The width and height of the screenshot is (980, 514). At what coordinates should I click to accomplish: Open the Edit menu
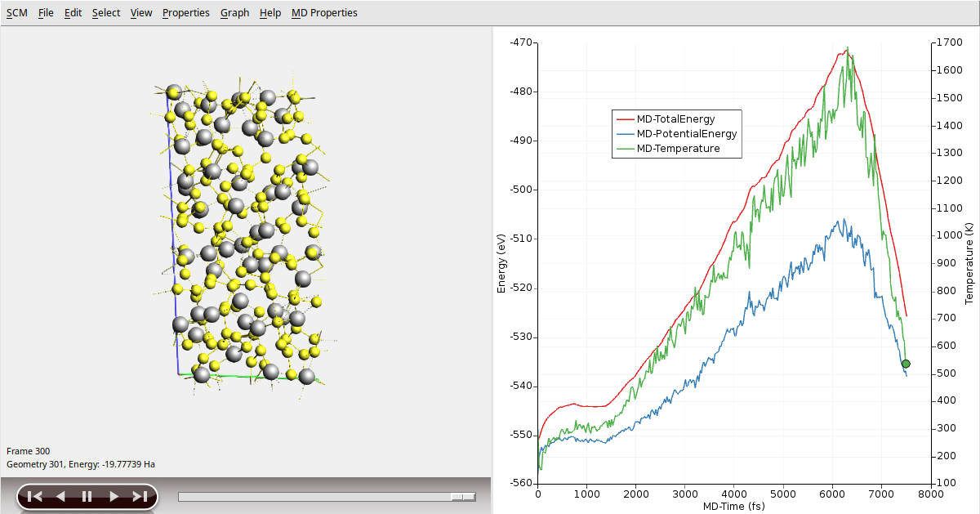tap(73, 13)
